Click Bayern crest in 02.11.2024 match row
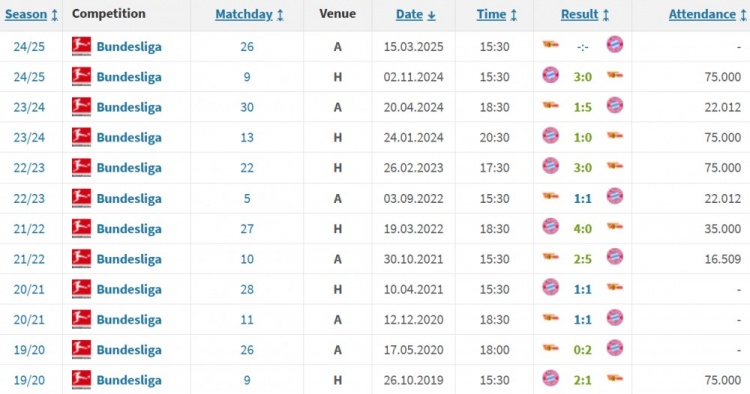Screen dimensions: 750x394 click(x=551, y=75)
